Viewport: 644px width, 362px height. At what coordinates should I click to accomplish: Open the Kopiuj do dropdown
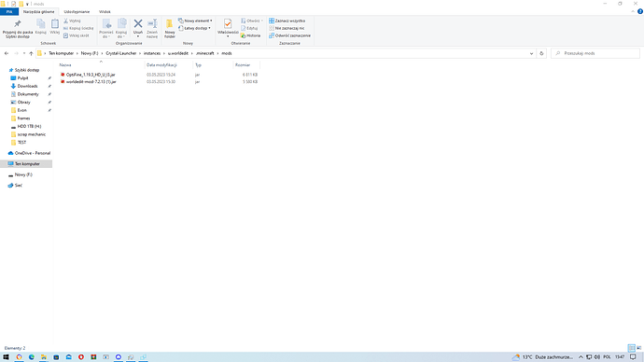point(121,29)
